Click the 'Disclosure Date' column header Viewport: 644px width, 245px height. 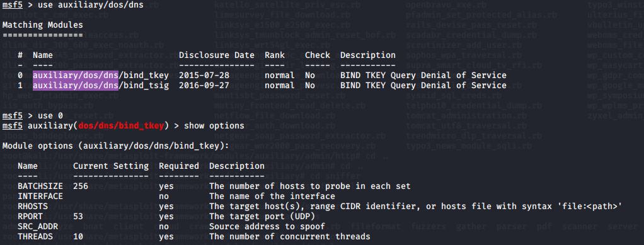pyautogui.click(x=217, y=55)
